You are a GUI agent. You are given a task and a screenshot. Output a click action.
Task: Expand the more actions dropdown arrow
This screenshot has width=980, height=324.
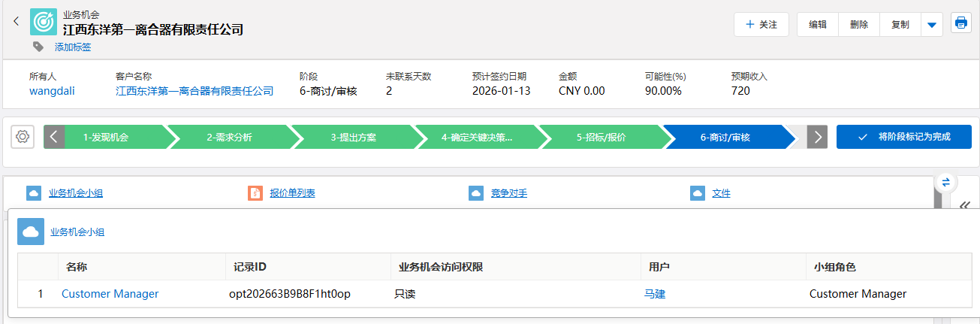point(931,25)
